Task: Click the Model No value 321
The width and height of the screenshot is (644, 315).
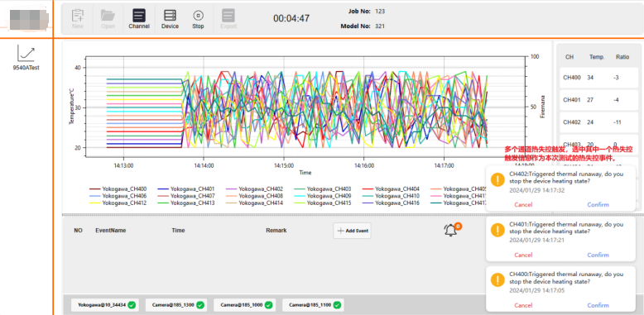Action: click(x=380, y=26)
